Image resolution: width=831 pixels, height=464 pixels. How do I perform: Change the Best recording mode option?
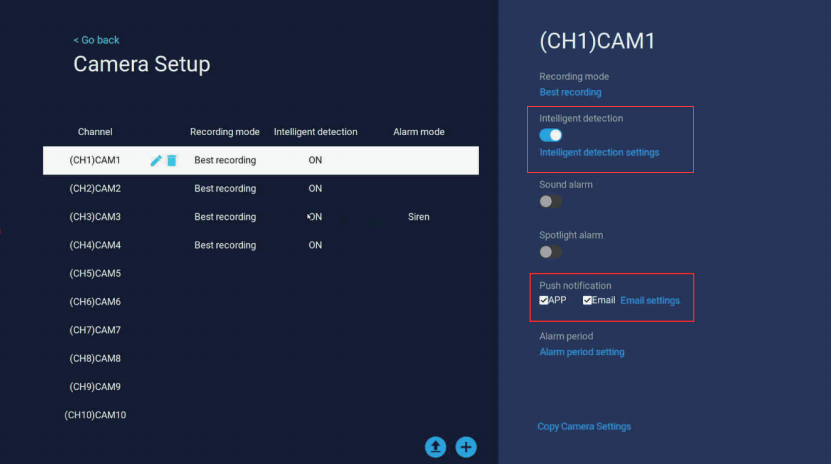point(570,92)
